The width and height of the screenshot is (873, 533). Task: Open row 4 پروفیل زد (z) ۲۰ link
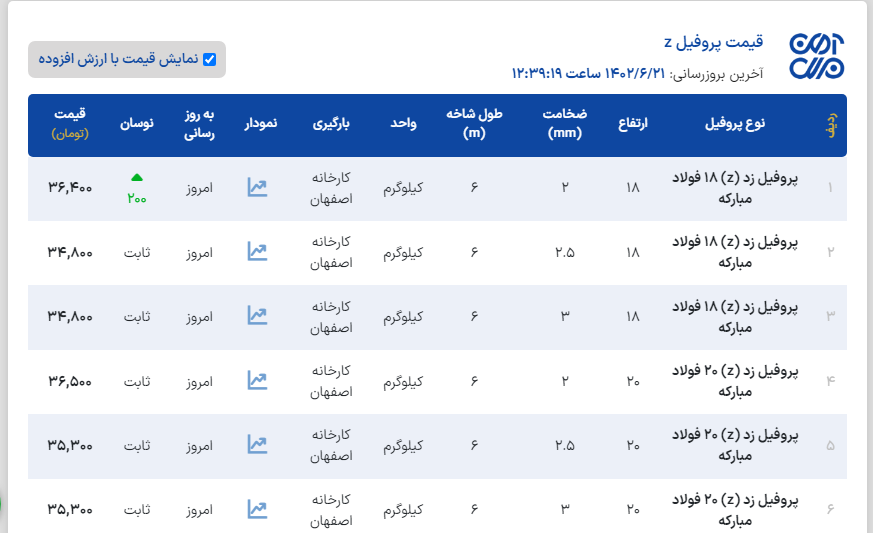click(x=734, y=380)
